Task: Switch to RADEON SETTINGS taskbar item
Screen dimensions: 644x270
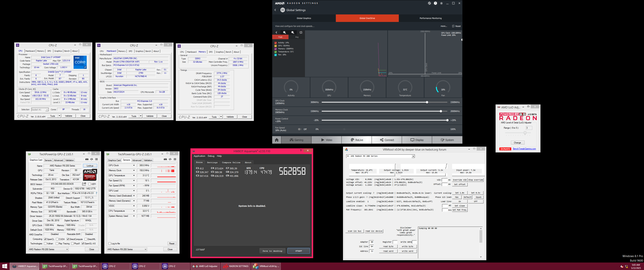Action: 236,266
